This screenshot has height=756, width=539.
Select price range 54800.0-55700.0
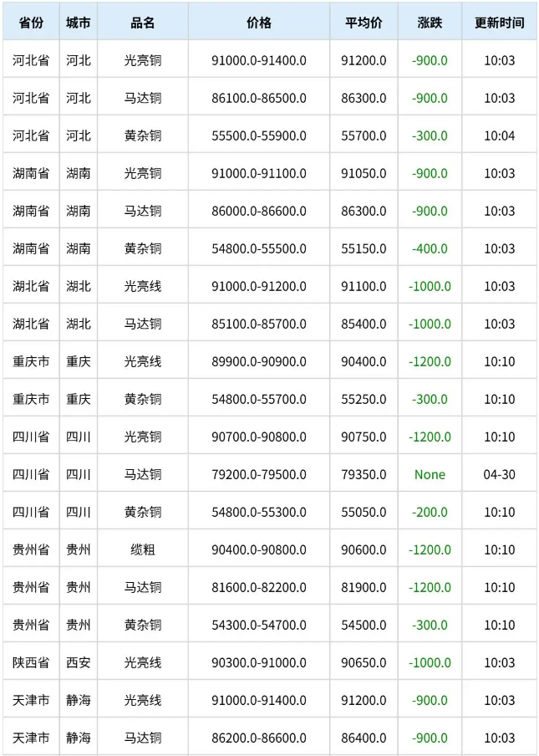click(259, 399)
